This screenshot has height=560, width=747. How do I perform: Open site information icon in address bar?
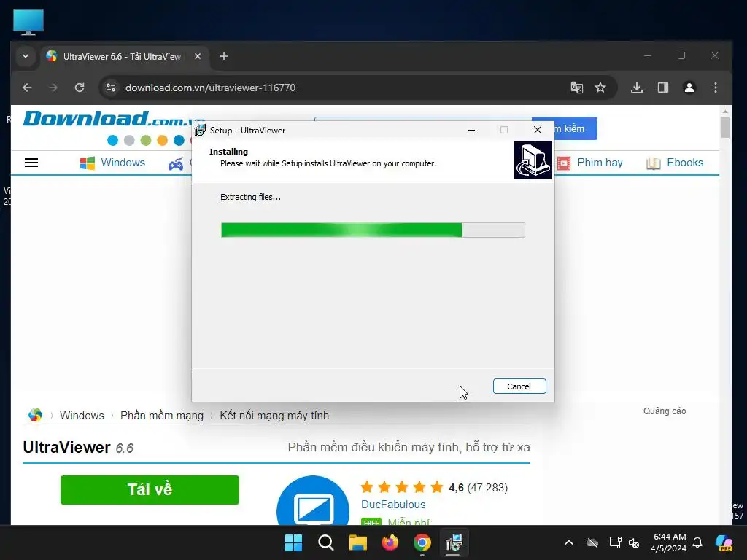click(x=111, y=87)
